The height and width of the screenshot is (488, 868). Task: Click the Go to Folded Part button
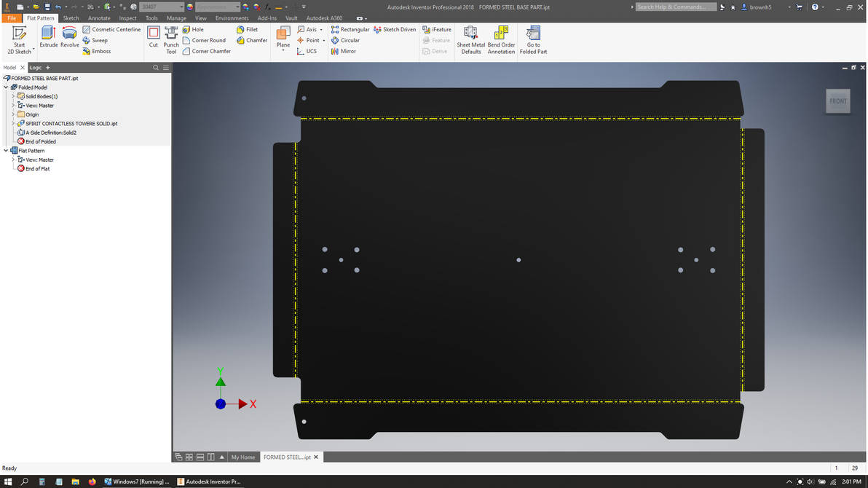(x=533, y=40)
